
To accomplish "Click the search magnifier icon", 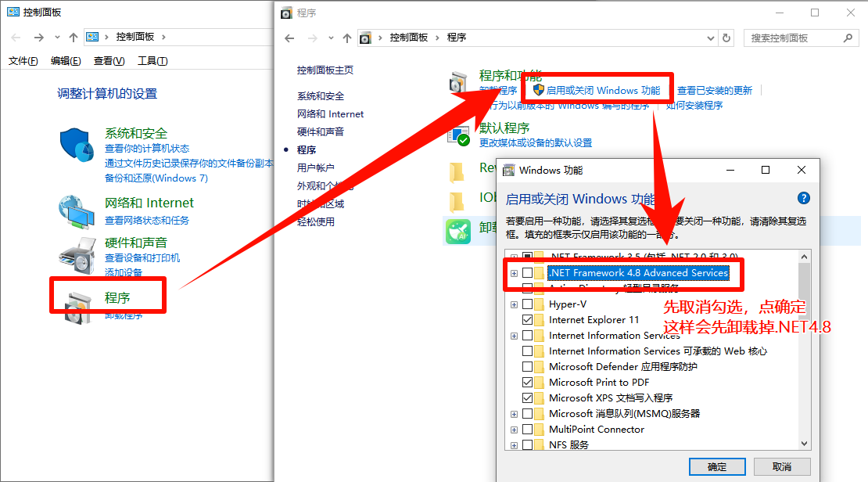I will coord(848,38).
